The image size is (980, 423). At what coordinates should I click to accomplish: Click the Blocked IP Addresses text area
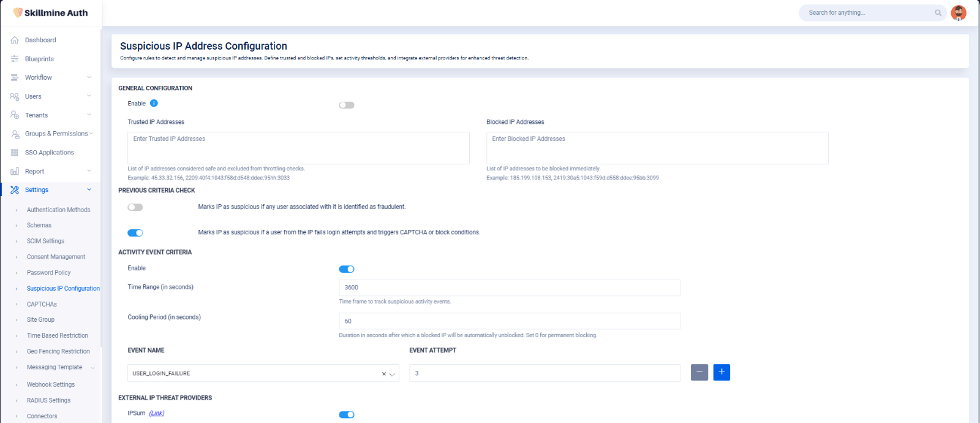[x=657, y=148]
